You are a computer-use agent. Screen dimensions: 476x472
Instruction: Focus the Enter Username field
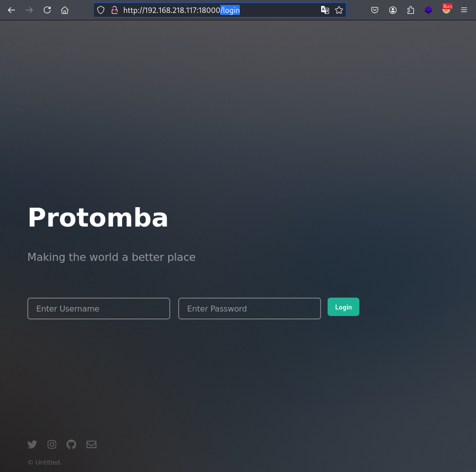(x=99, y=309)
